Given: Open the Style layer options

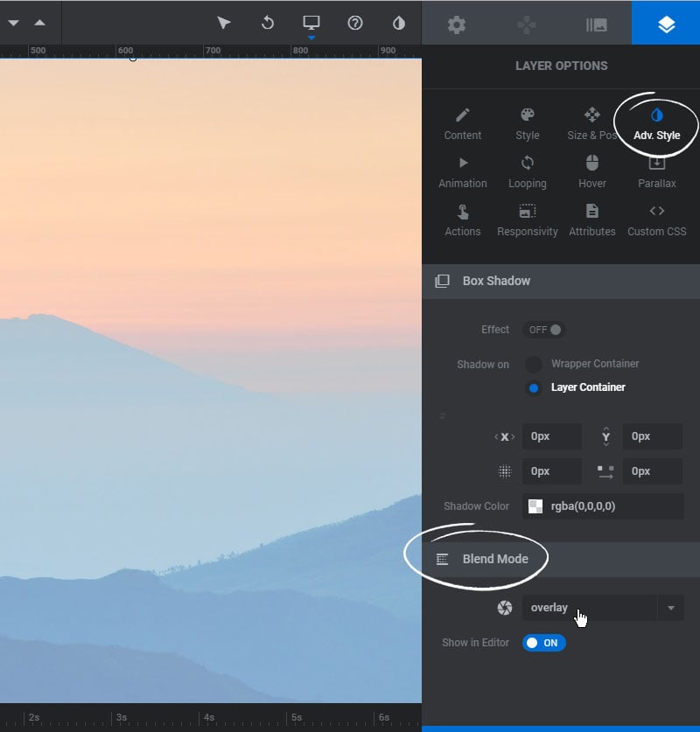Looking at the screenshot, I should click(x=528, y=125).
